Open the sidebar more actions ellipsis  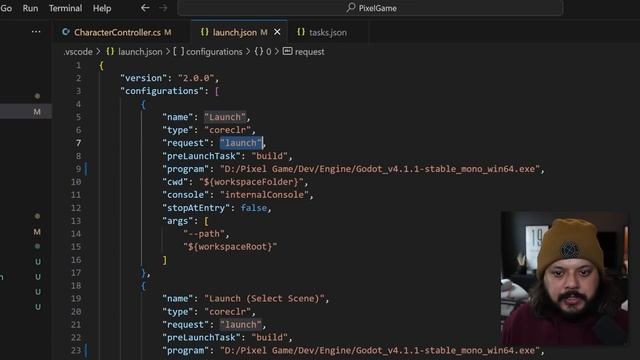36,31
